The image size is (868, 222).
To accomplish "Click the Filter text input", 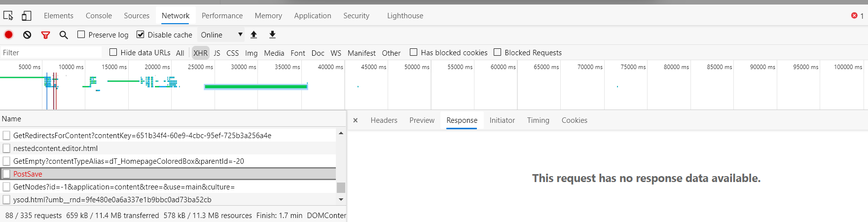I will [x=51, y=52].
